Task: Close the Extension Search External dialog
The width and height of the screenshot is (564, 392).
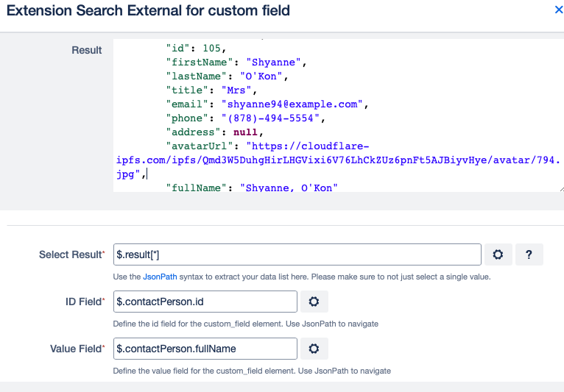Action: (558, 10)
